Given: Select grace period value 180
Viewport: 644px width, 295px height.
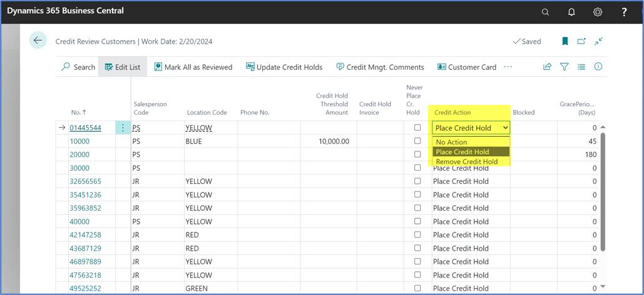Looking at the screenshot, I should coord(592,154).
